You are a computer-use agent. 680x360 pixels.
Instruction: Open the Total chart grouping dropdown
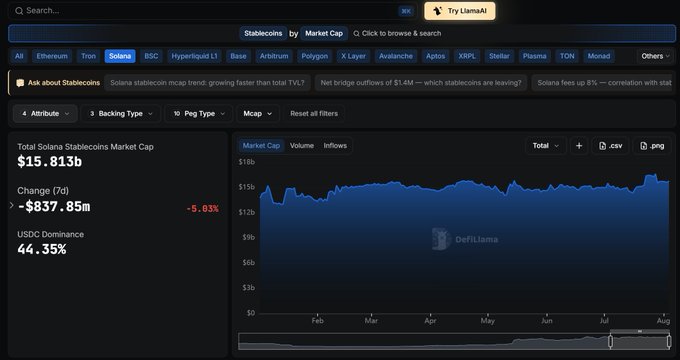click(546, 146)
